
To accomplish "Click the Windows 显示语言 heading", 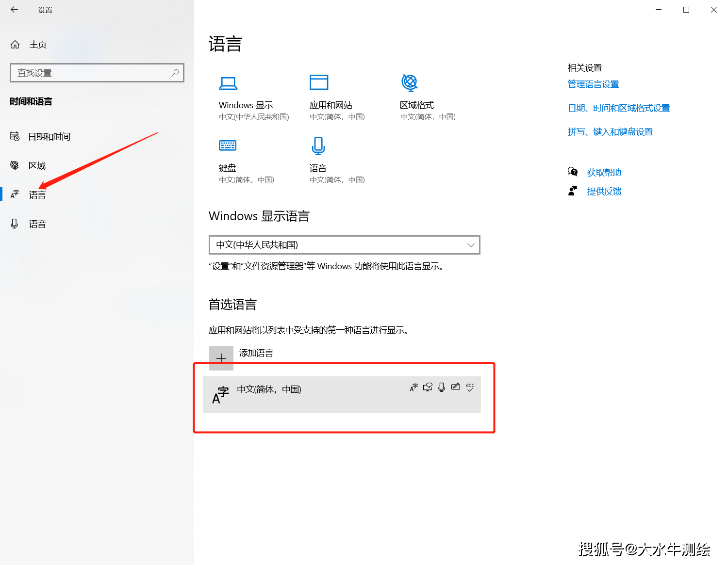I will pos(259,216).
